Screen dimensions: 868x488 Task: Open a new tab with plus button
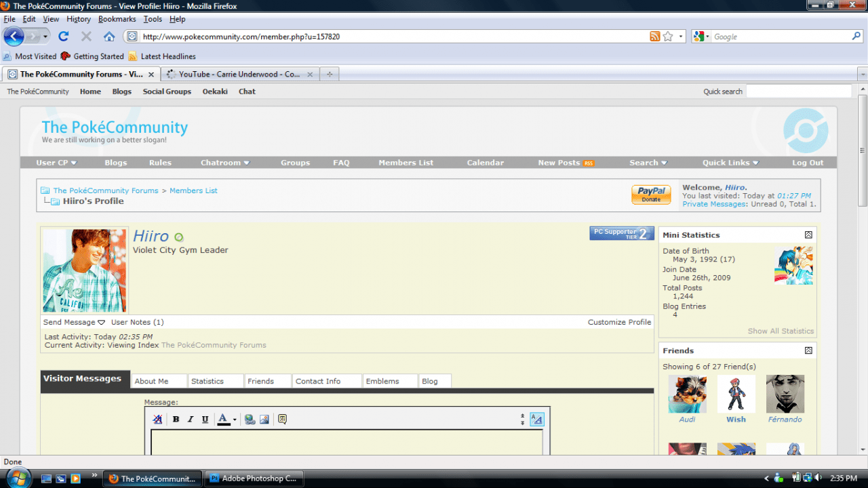(330, 75)
